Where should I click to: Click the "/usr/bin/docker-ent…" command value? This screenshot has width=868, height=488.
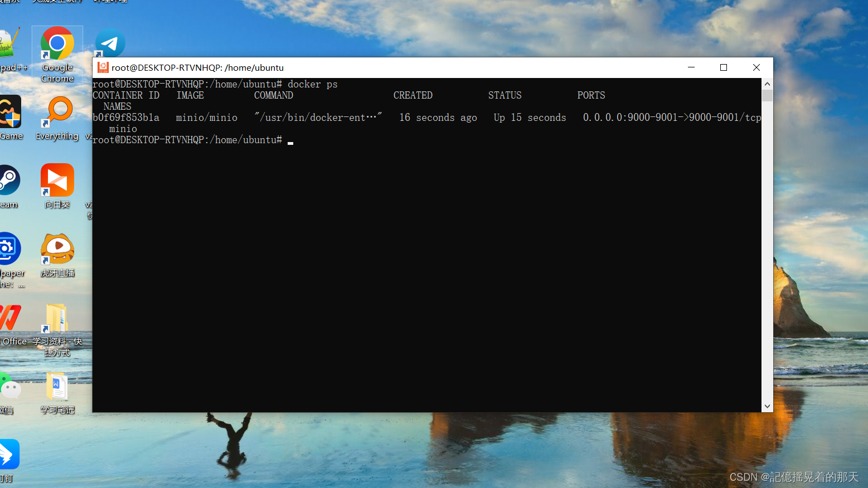(318, 118)
